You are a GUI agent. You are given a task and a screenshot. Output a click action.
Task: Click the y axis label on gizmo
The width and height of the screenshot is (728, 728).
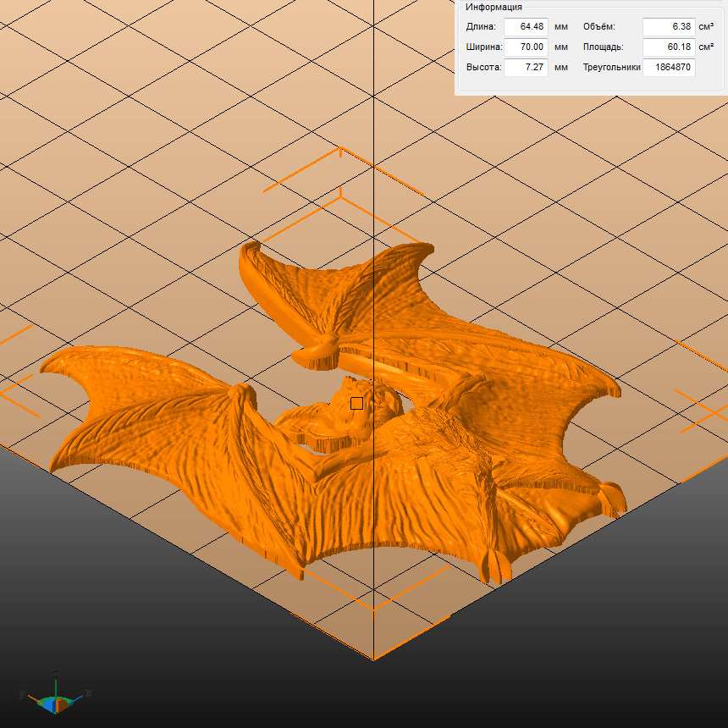pyautogui.click(x=22, y=693)
